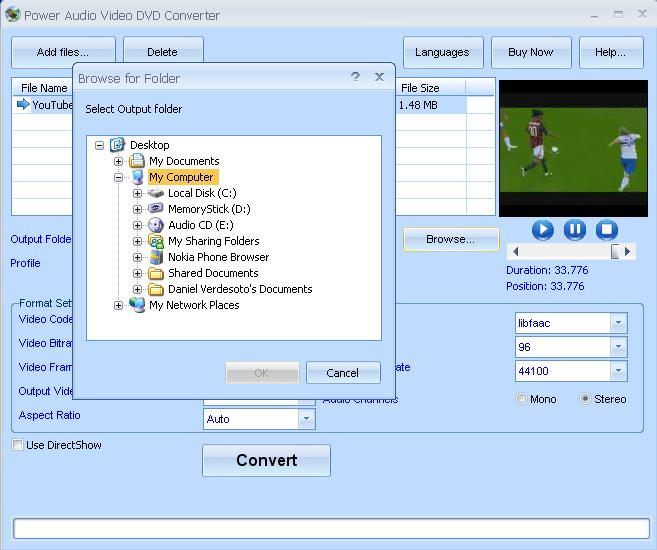Select the Audio CD (E:) tree label
Image resolution: width=657 pixels, height=550 pixels.
pyautogui.click(x=201, y=225)
